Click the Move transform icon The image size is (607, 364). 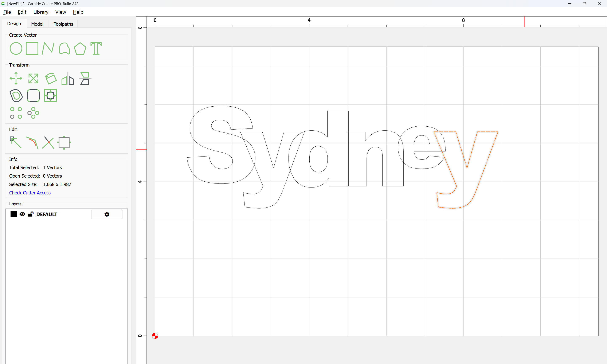(x=16, y=78)
